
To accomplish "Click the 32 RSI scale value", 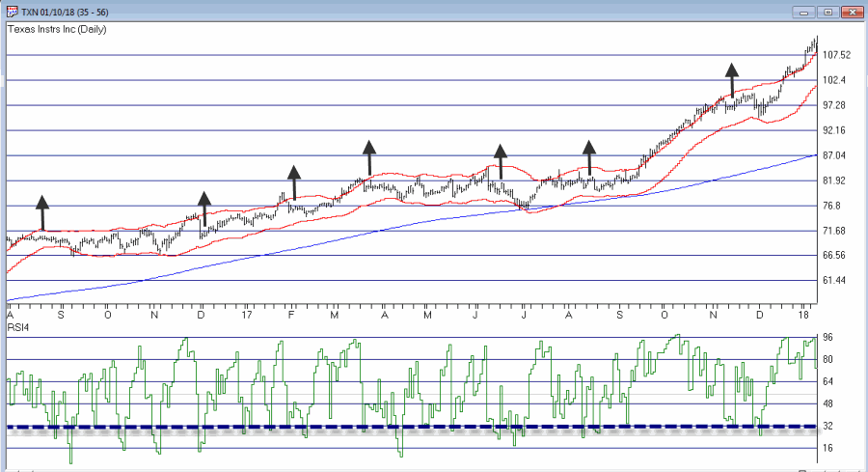I will [x=827, y=426].
